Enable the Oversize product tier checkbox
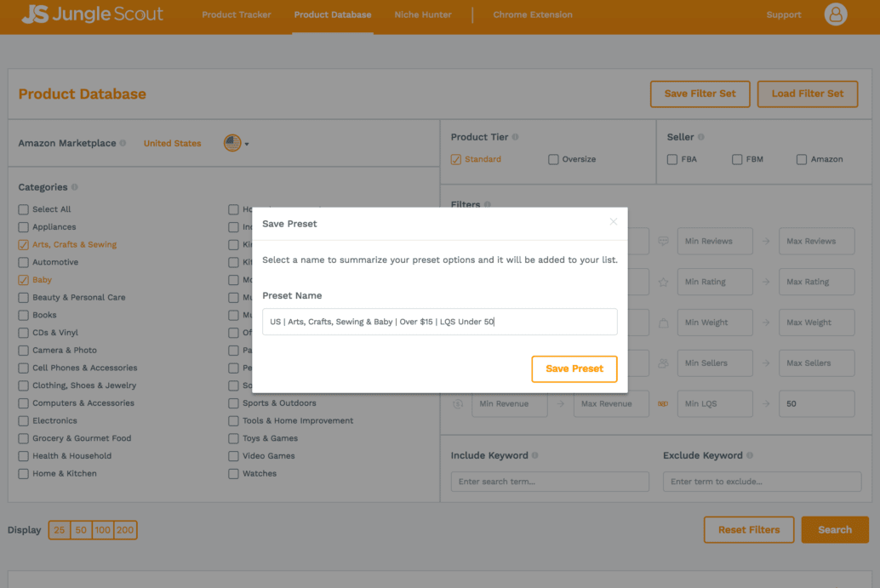The width and height of the screenshot is (880, 588). point(552,159)
